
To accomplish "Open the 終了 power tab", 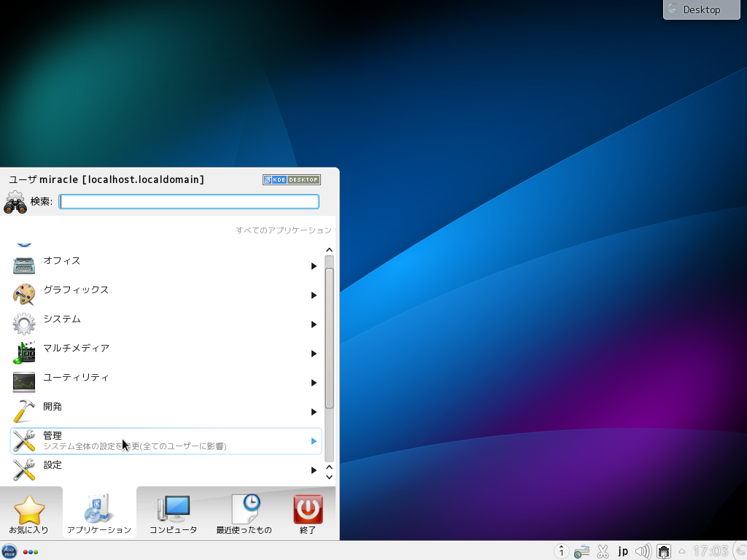I will tap(308, 514).
